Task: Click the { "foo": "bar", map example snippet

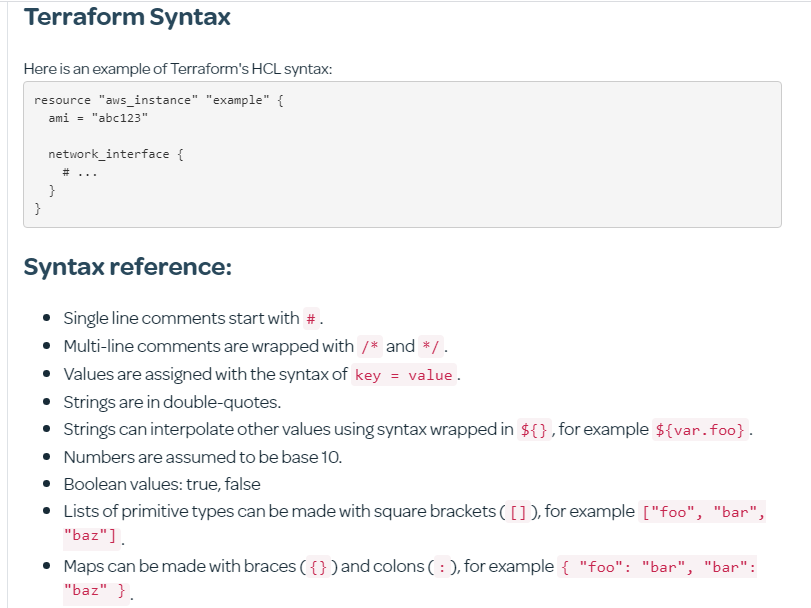Action: click(x=657, y=567)
